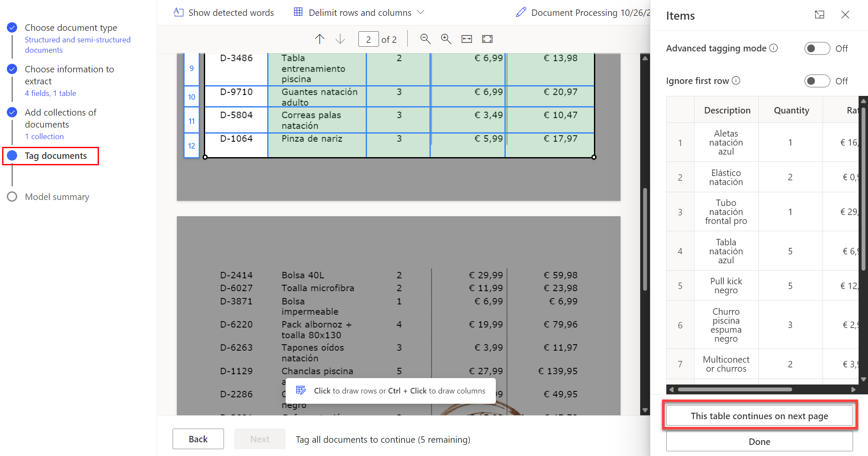Open the Advanced tagging mode info tooltip

pyautogui.click(x=774, y=48)
